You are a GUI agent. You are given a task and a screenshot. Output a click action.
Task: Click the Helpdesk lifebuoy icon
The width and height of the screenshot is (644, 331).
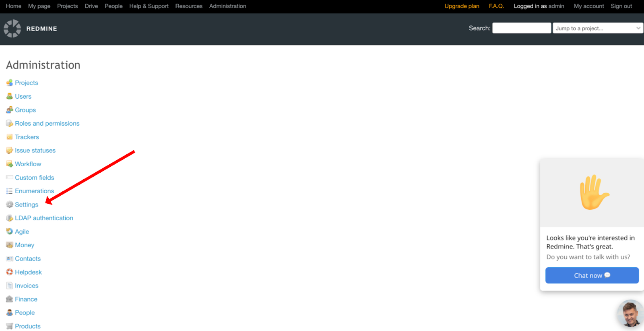pyautogui.click(x=10, y=272)
